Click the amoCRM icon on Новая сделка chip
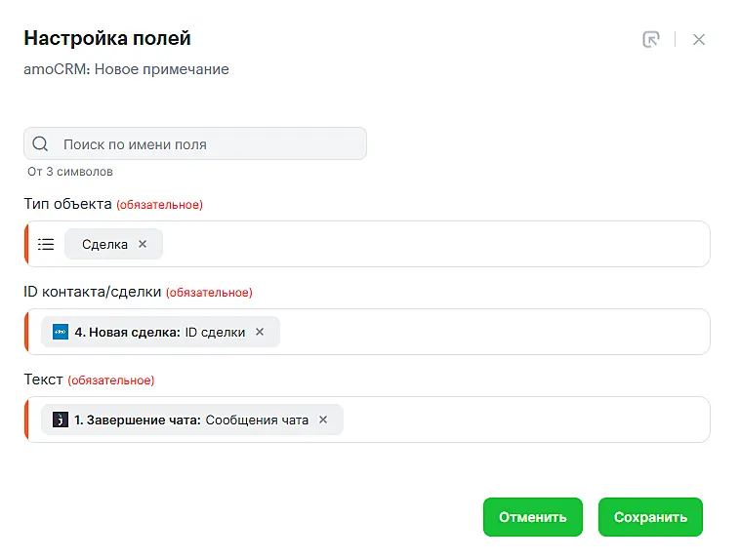 click(x=61, y=332)
